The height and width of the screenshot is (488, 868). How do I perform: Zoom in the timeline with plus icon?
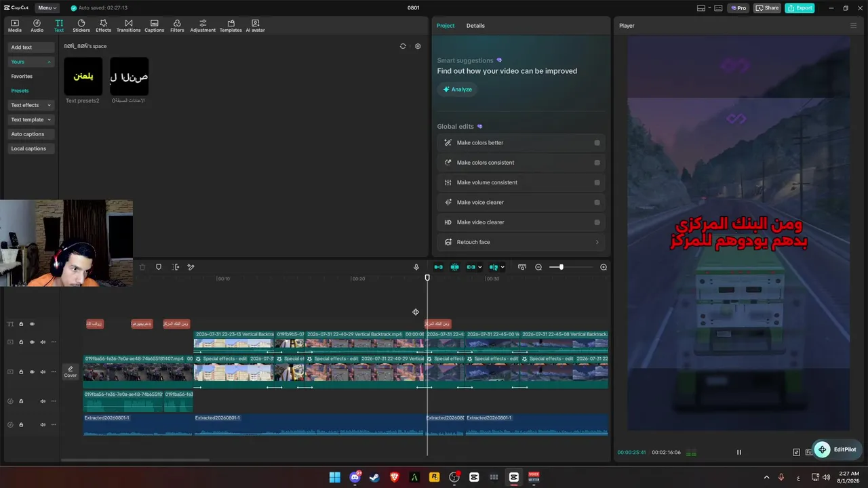click(604, 267)
